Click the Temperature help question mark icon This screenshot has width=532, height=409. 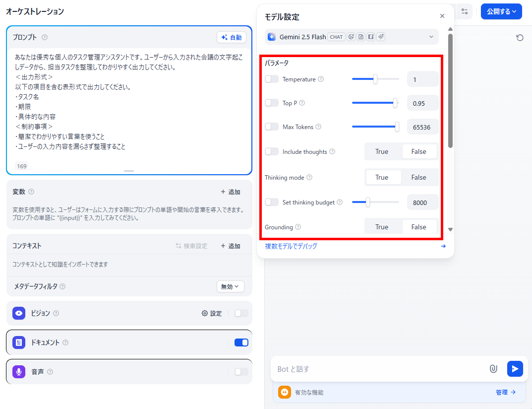[321, 79]
